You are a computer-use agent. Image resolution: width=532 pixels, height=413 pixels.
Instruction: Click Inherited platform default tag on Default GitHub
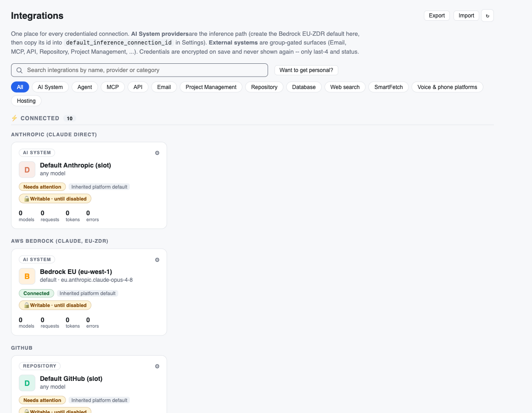pyautogui.click(x=99, y=400)
